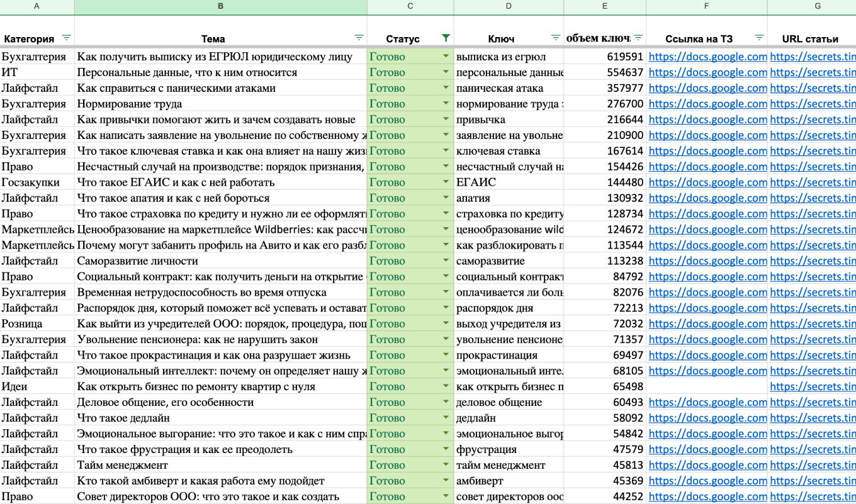Open status dropdown for the Саморазвитие личности row
Image resolution: width=856 pixels, height=504 pixels.
(446, 261)
